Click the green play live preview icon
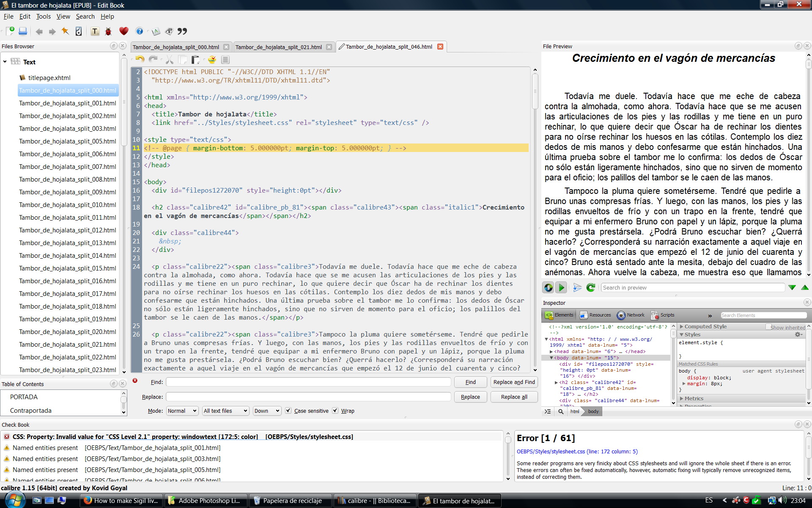Screen dimensions: 812x508 coord(561,288)
